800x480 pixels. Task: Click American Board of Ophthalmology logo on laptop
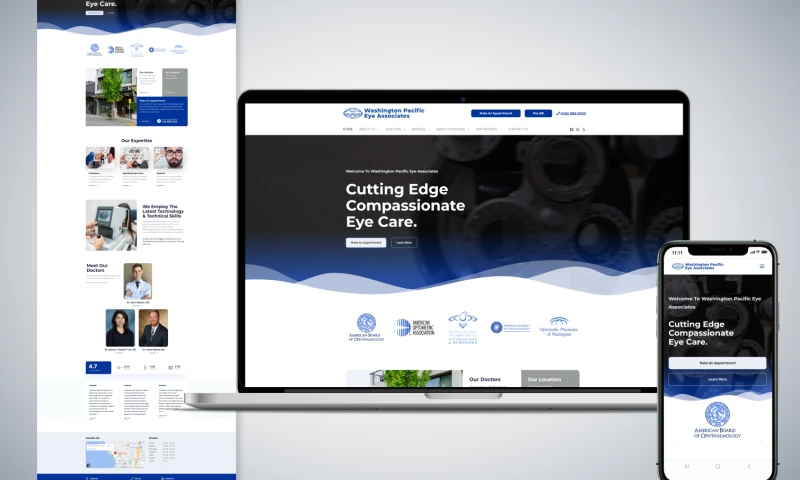point(366,327)
